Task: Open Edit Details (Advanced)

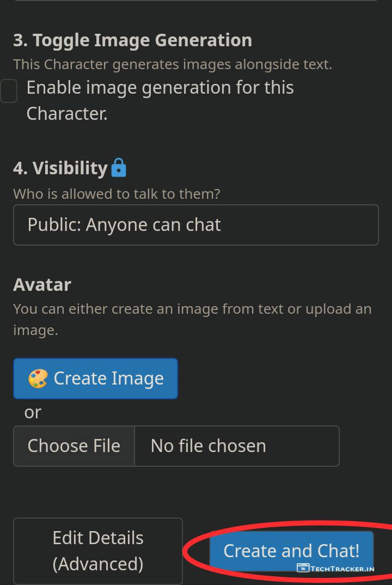Action: coord(98,551)
